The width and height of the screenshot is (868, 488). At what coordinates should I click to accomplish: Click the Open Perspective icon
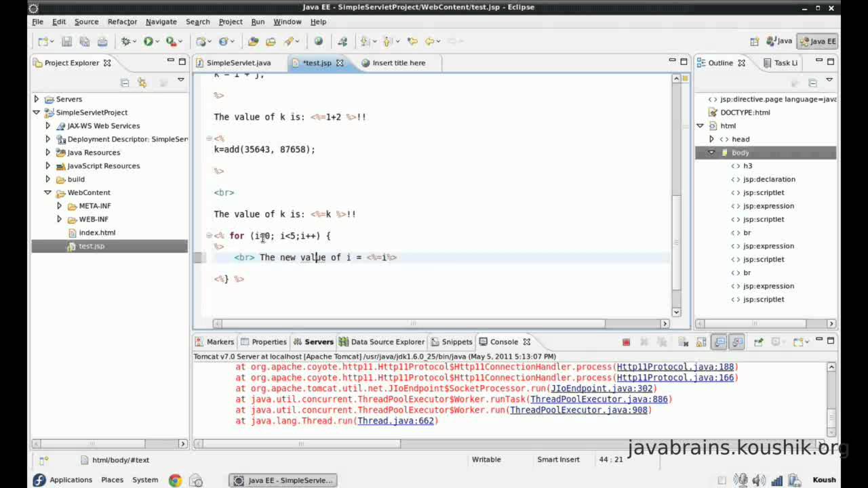click(x=754, y=41)
